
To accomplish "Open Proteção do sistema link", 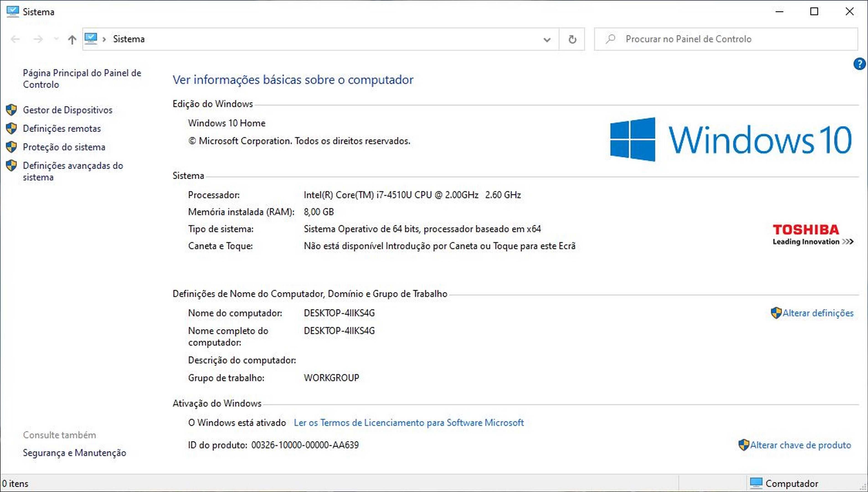I will [64, 147].
